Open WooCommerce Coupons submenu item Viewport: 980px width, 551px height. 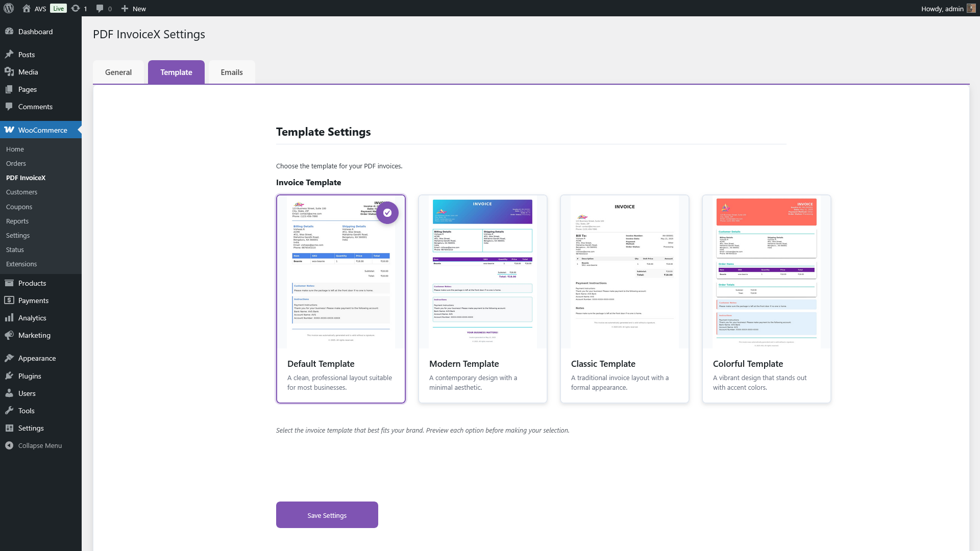19,207
